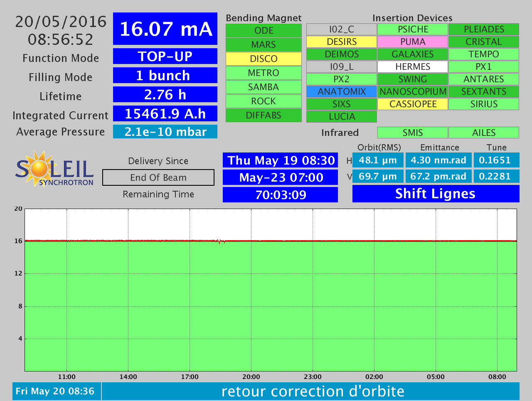The image size is (532, 401).
Task: Select the CRISTAL beamline status
Action: point(484,42)
